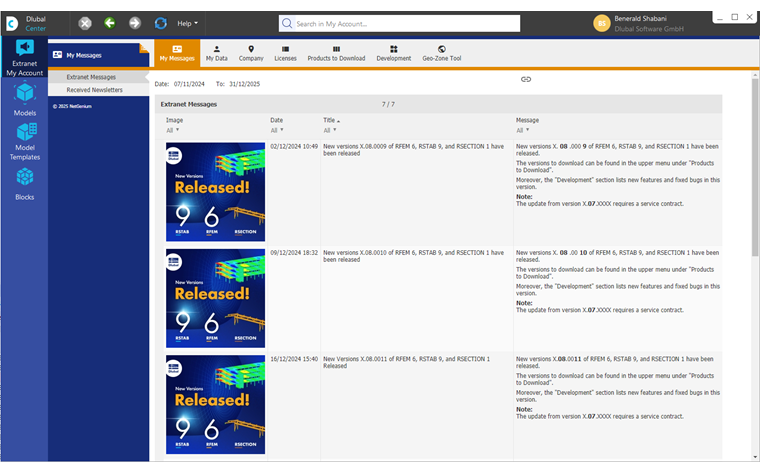Click the magnifier search icon
The image size is (760, 473).
[x=287, y=23]
